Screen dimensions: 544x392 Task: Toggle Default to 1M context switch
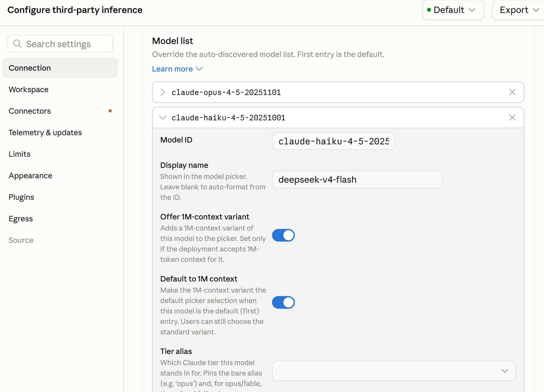[283, 302]
